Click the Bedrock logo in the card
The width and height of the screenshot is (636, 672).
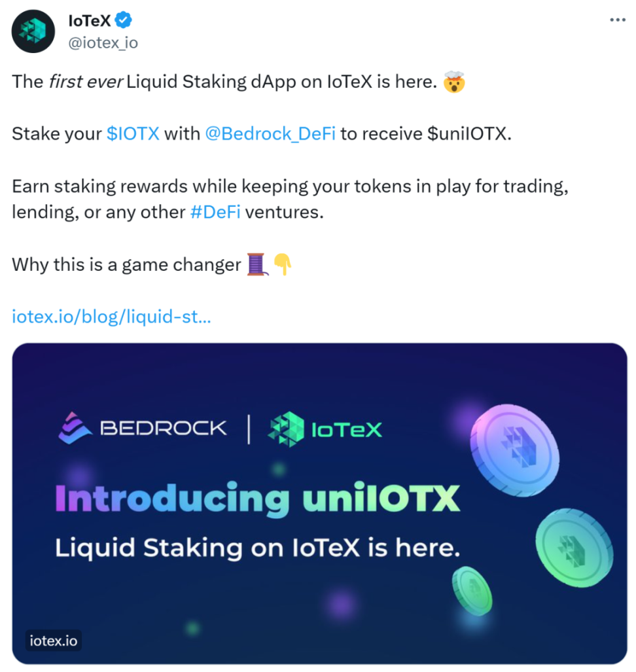[142, 428]
